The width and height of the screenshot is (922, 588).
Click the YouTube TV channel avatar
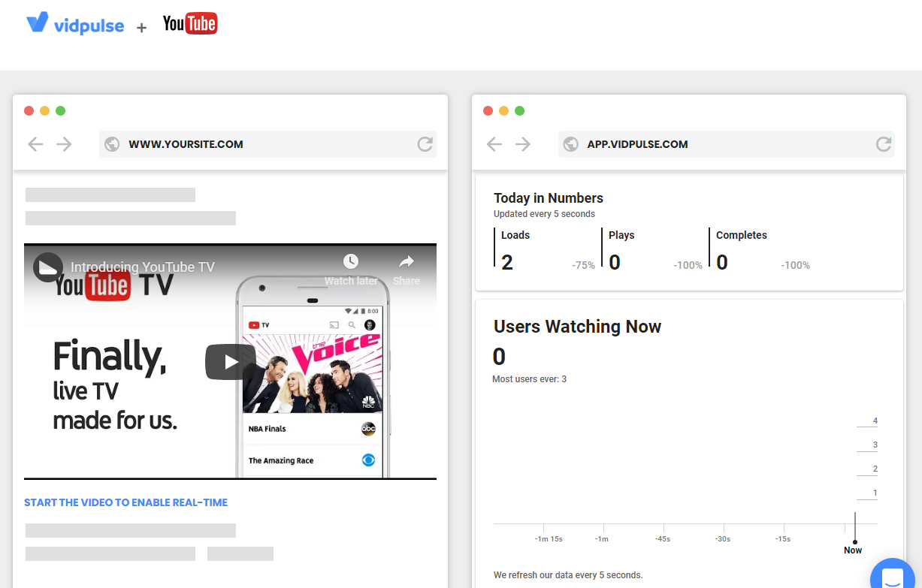pyautogui.click(x=47, y=267)
